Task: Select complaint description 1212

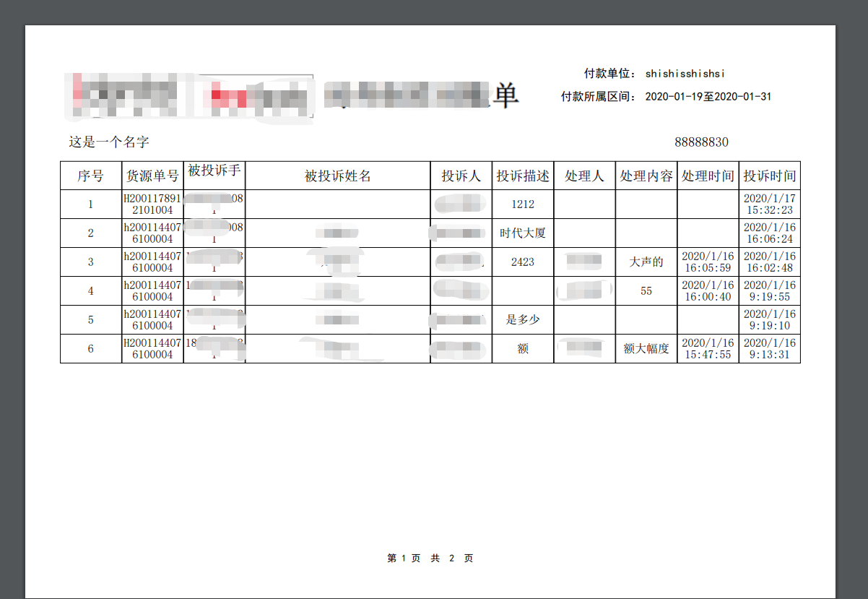Action: 523,204
